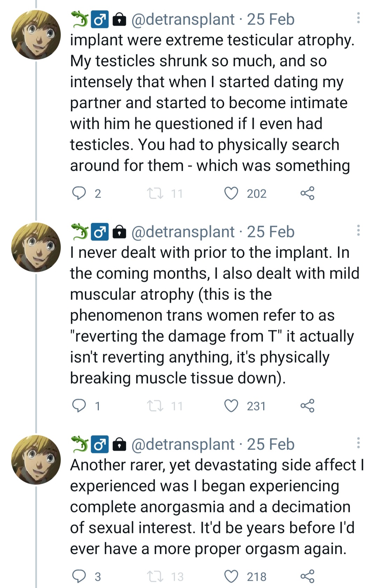Like the tweet with 202 likes
The height and width of the screenshot is (588, 377).
coord(231,193)
